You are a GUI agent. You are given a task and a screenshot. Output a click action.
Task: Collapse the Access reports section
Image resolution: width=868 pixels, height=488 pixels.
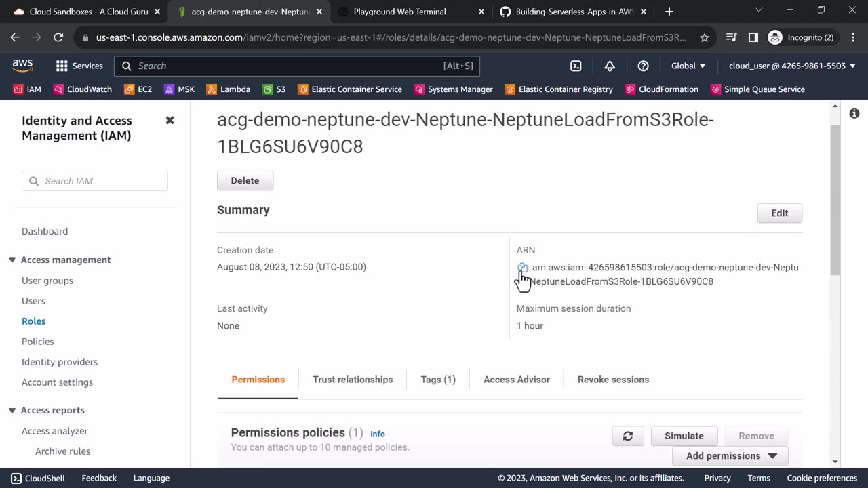tap(12, 410)
